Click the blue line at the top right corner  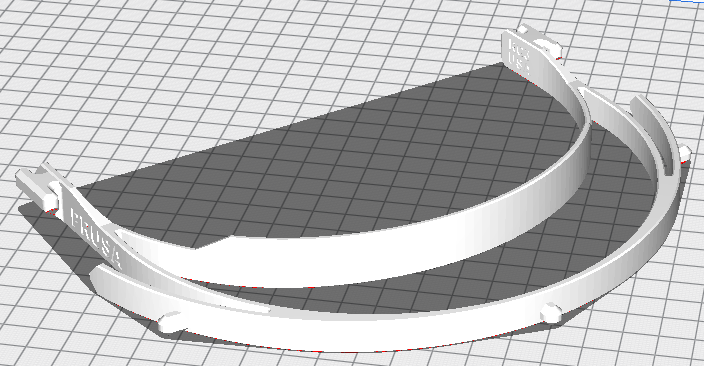pos(686,1)
